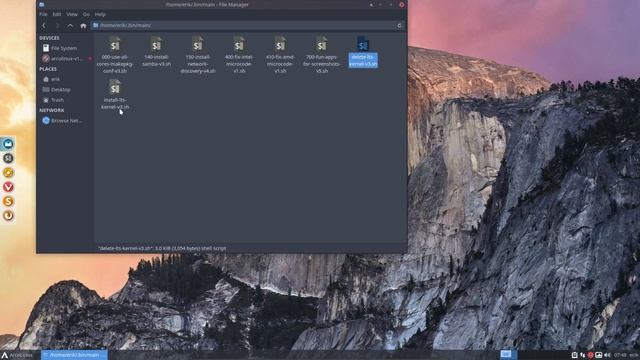Select the arcolinux volume in the sidebar
The height and width of the screenshot is (360, 640).
(x=62, y=58)
